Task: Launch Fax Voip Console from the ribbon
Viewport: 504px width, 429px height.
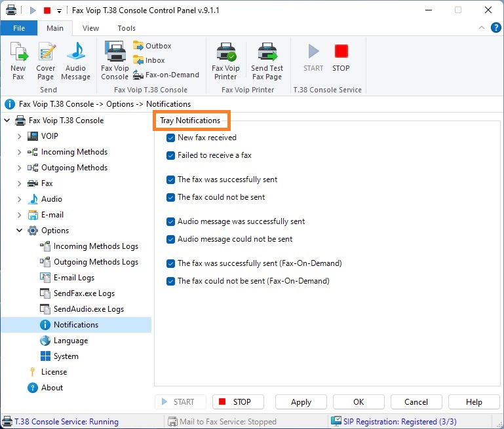Action: coord(115,61)
